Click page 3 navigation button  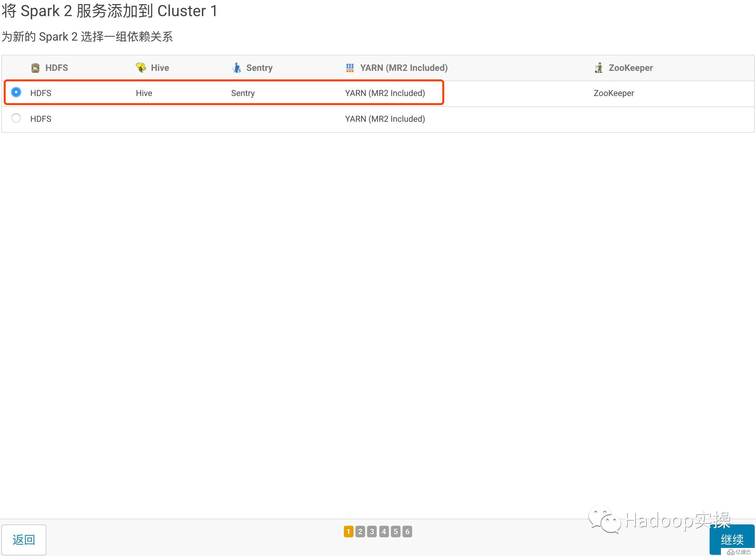(372, 531)
